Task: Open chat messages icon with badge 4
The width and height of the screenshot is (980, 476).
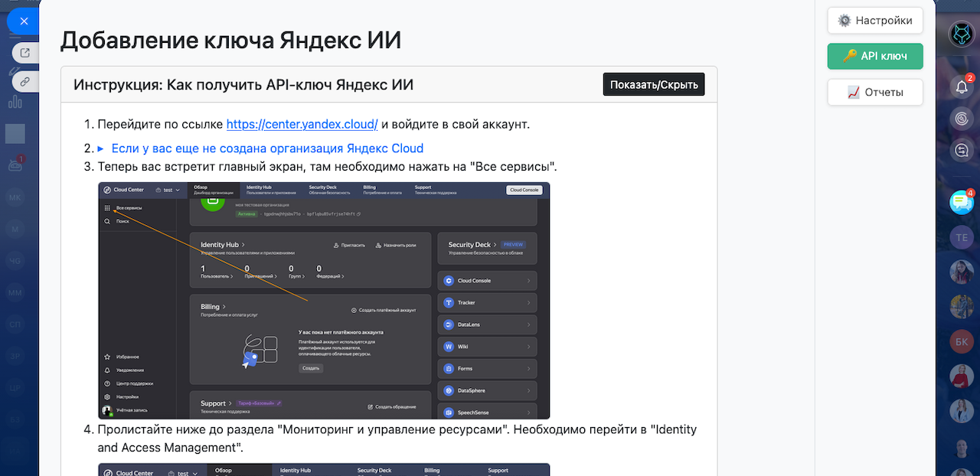Action: (962, 201)
